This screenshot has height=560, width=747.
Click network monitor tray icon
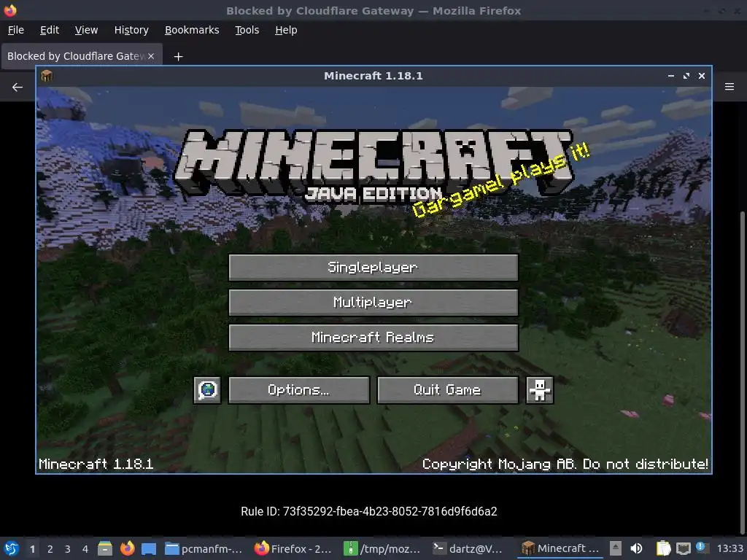click(683, 548)
